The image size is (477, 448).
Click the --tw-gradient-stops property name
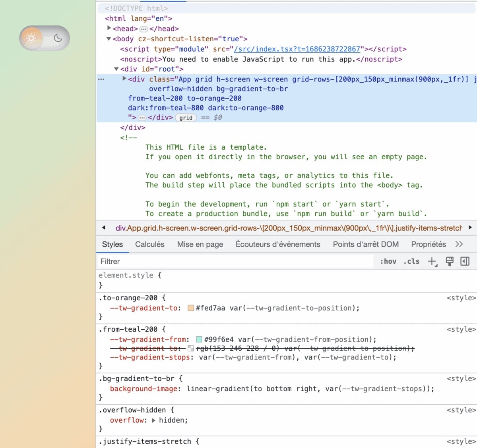[x=149, y=357]
